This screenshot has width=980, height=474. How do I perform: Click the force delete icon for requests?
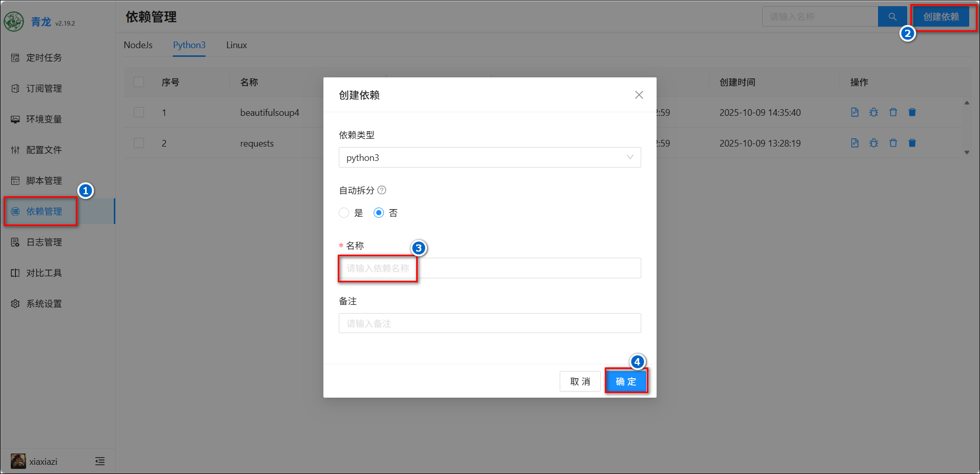pos(912,143)
